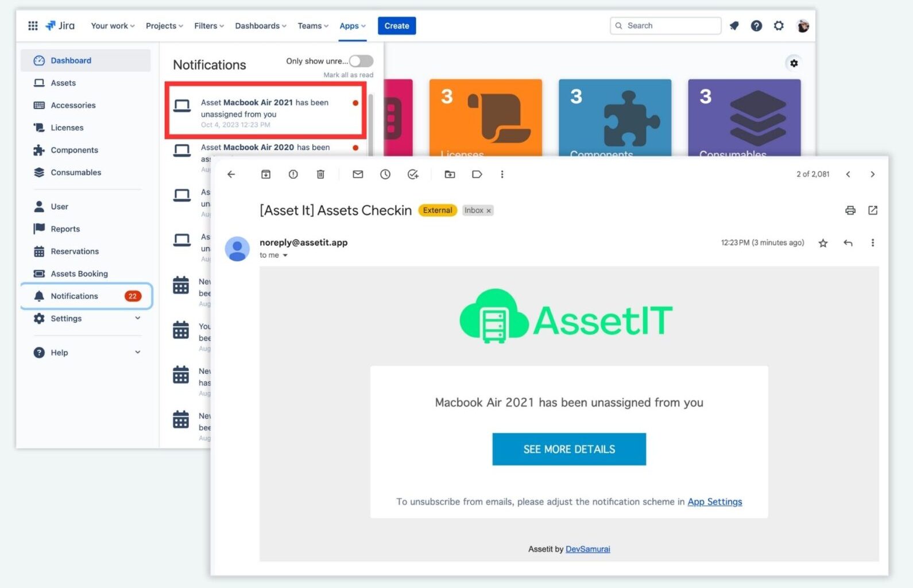Click the dashboard gear settings icon
The width and height of the screenshot is (913, 588).
click(794, 63)
